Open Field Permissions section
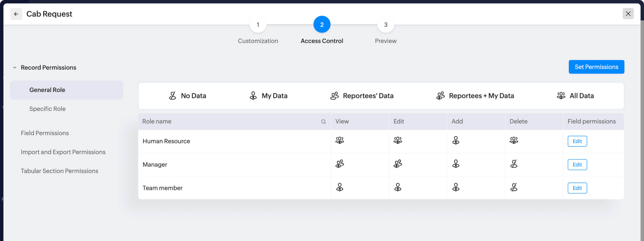Viewport: 644px width, 241px height. click(45, 133)
